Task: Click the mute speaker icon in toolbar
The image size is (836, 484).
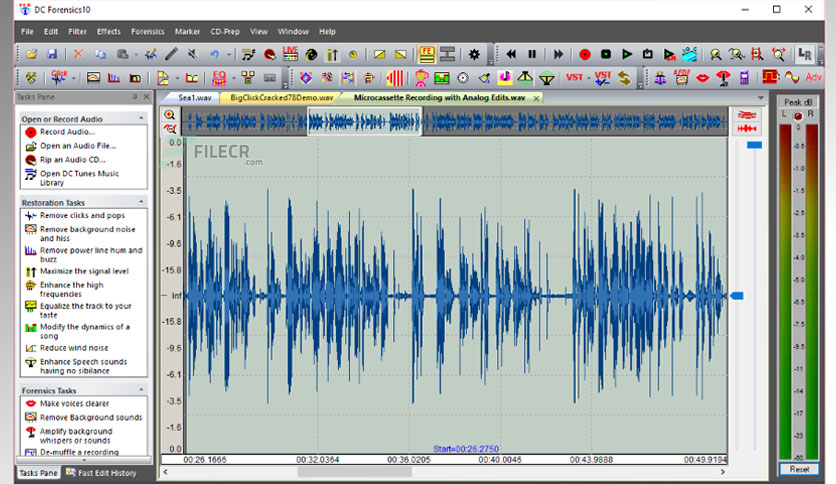Action: [192, 54]
